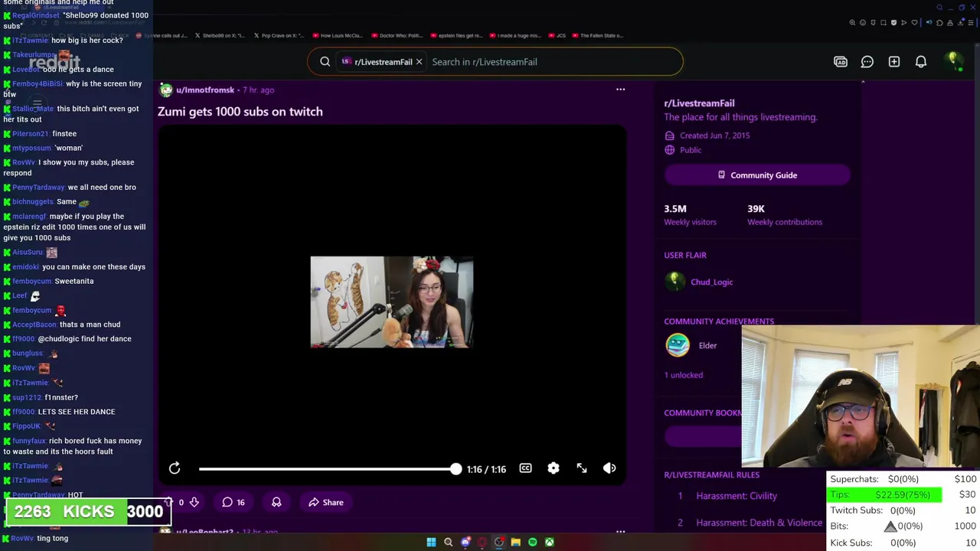View the 1 unlocked achievements
The image size is (980, 551).
click(x=684, y=375)
